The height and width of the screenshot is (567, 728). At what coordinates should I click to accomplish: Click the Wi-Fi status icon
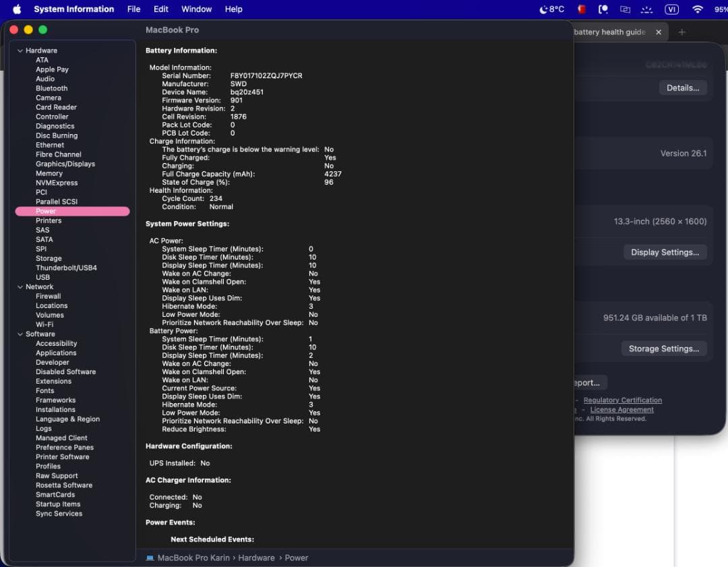tap(698, 9)
